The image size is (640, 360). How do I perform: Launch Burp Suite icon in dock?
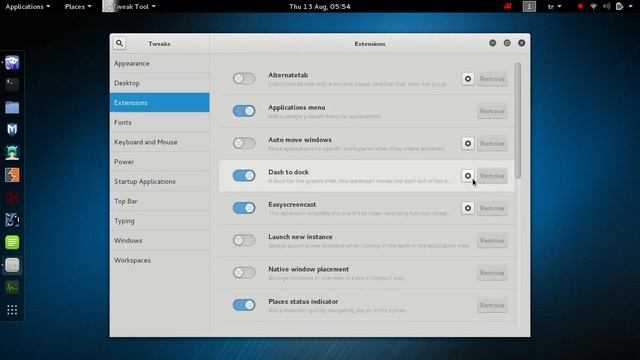pos(12,175)
